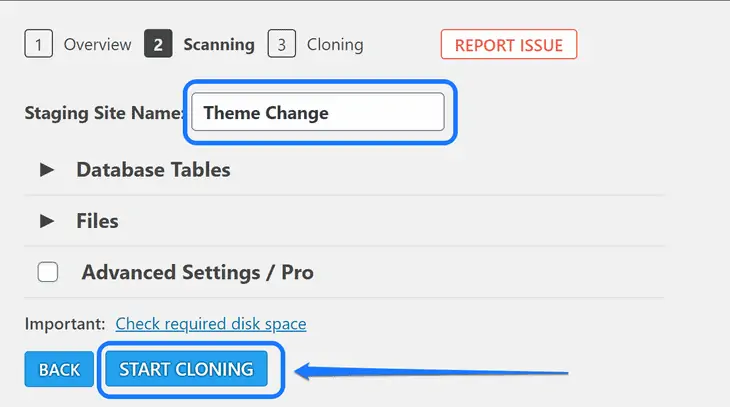Go to the Overview step label
730x407 pixels.
pyautogui.click(x=97, y=45)
